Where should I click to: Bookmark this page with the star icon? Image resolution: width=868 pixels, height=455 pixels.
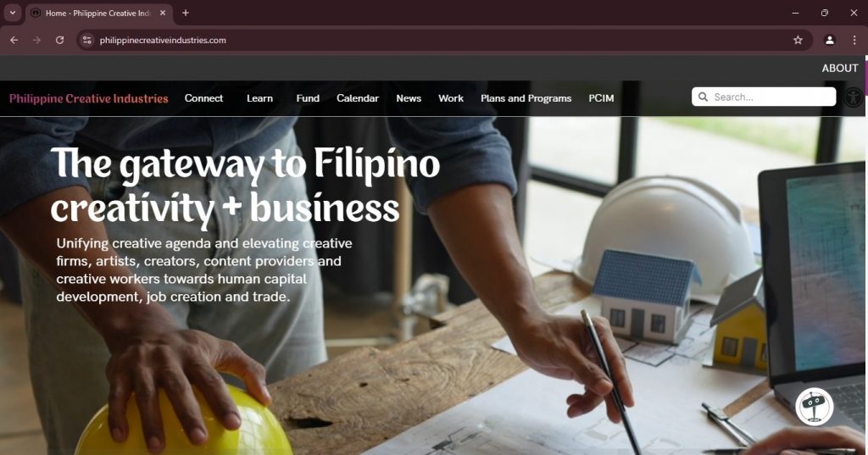[x=798, y=40]
